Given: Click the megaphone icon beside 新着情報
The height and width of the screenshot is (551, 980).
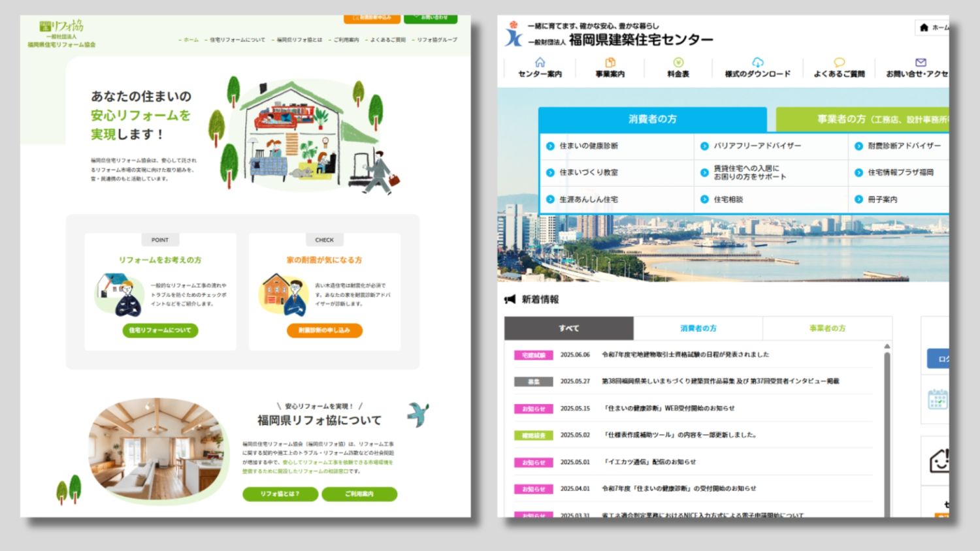Looking at the screenshot, I should point(510,300).
